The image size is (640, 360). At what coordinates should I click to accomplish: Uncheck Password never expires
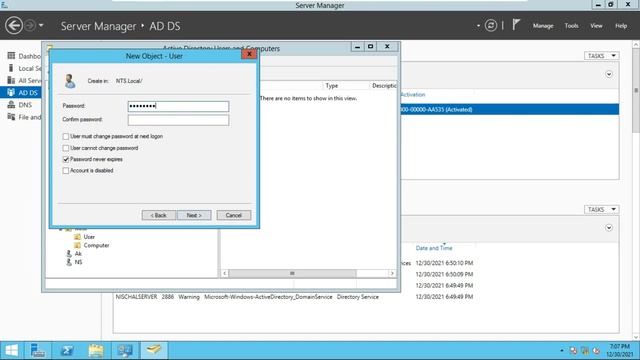[66, 159]
